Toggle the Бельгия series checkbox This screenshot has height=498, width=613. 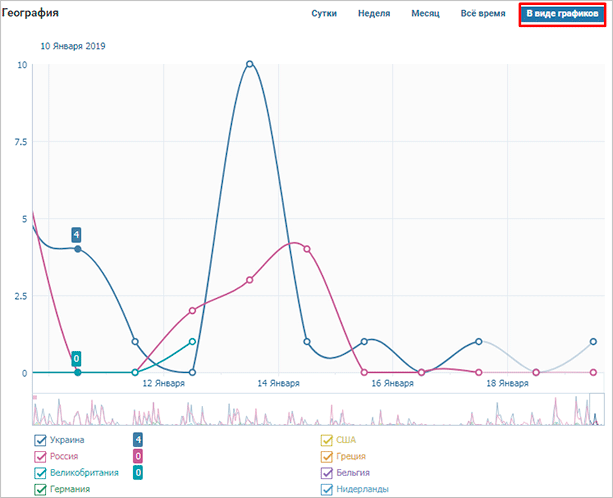tap(327, 473)
